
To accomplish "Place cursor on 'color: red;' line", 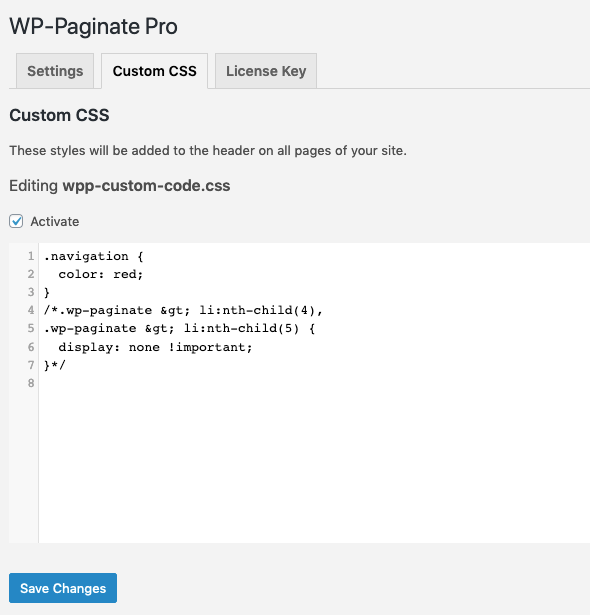I will [101, 274].
